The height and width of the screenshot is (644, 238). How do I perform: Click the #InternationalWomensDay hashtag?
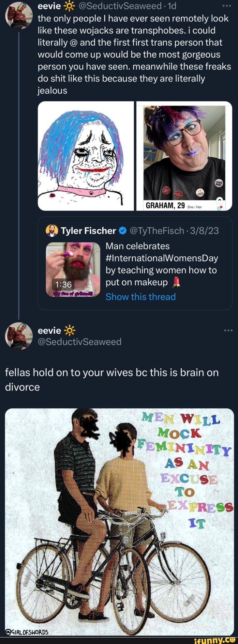(162, 258)
